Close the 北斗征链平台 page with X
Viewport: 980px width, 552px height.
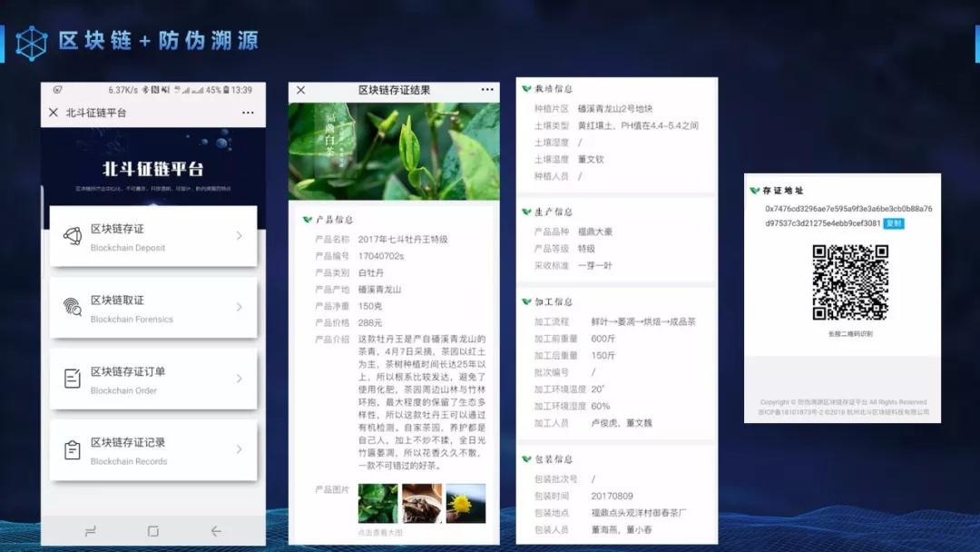pyautogui.click(x=54, y=113)
